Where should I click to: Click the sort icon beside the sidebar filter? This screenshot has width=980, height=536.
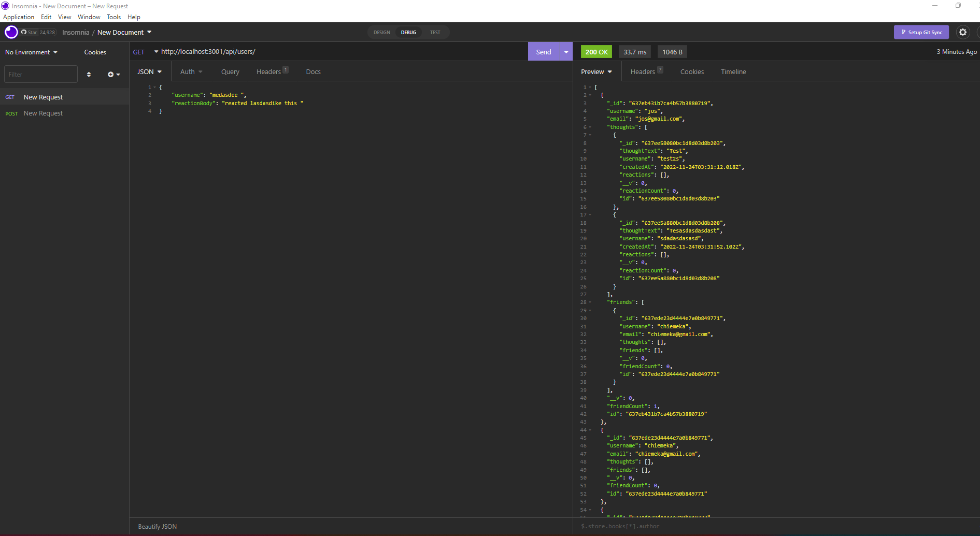click(x=89, y=74)
